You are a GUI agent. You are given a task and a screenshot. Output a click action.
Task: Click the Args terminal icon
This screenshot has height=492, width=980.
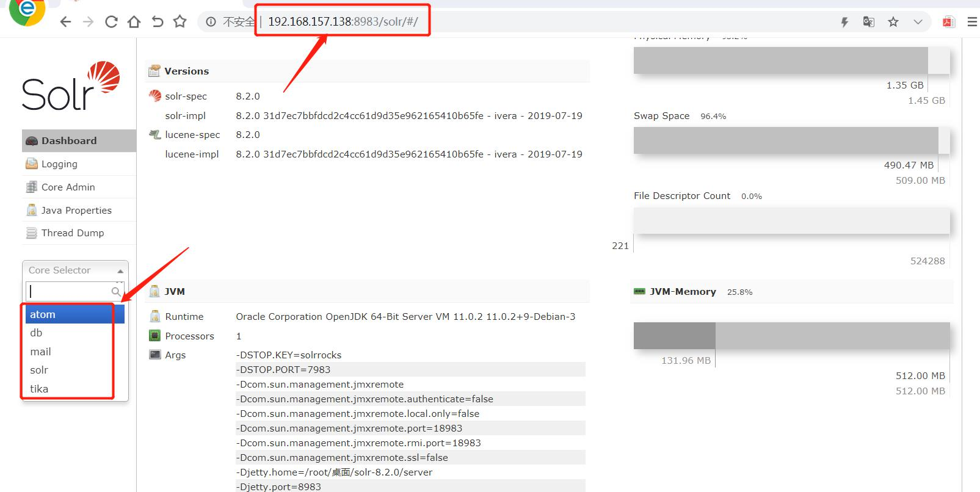[155, 355]
